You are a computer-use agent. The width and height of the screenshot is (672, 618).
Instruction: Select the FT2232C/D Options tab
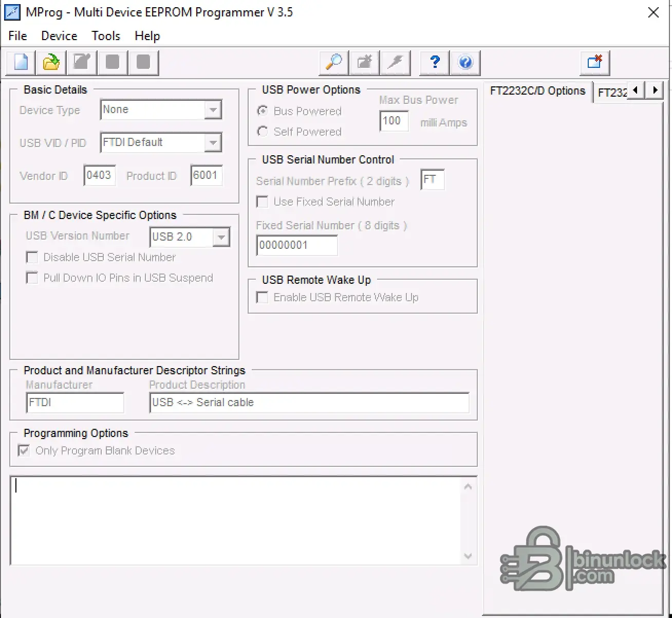coord(537,91)
